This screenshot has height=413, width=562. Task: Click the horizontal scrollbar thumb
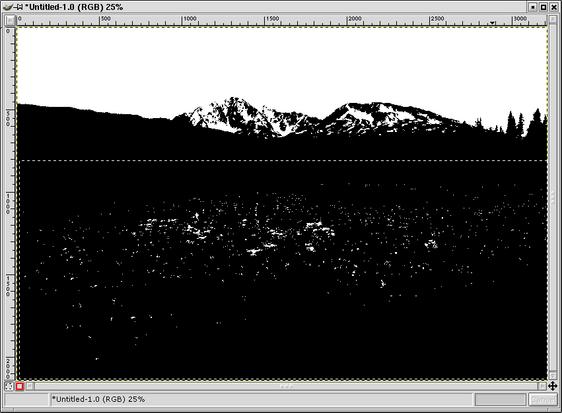(x=286, y=386)
